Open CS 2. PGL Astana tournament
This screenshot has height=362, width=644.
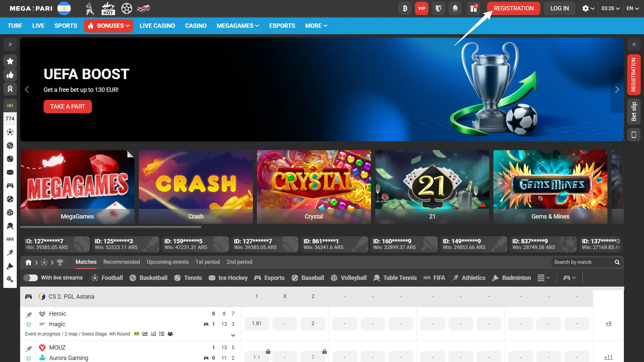click(71, 297)
